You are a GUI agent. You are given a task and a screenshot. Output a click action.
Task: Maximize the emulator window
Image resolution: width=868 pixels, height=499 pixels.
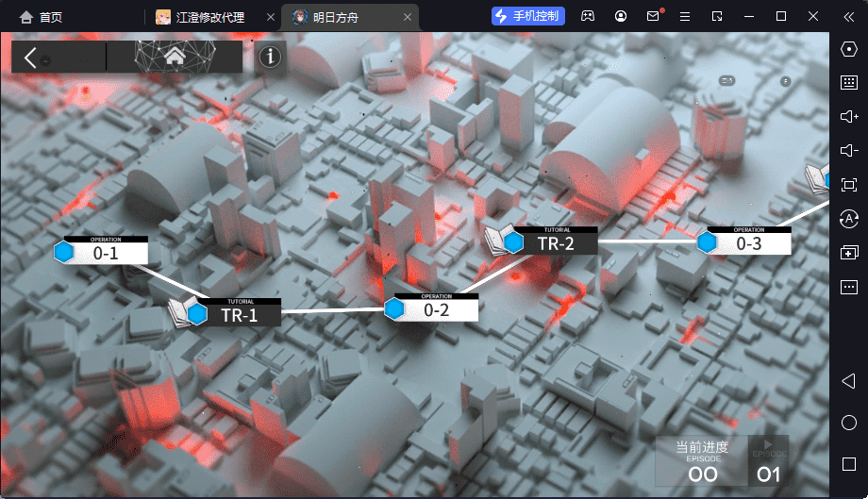[781, 17]
